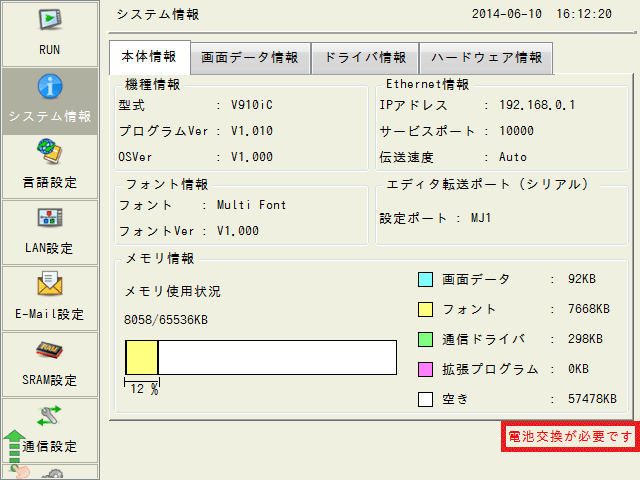This screenshot has height=480, width=640.
Task: Click the red 電池交換が必要です warning
Action: (569, 437)
